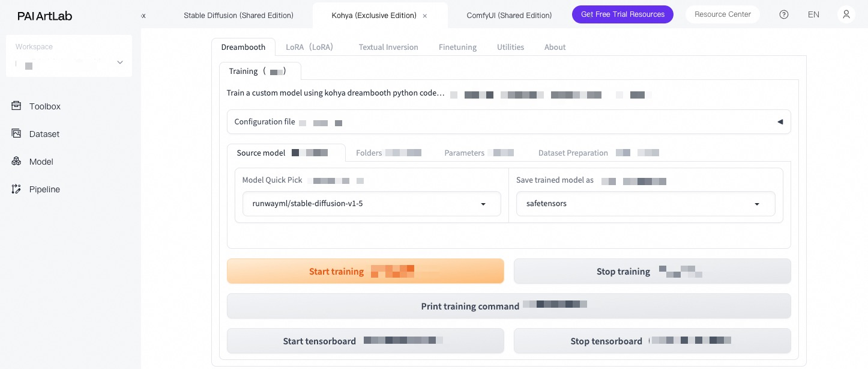Viewport: 868px width, 369px height.
Task: Click Get Free Trial Resources button
Action: click(x=622, y=14)
